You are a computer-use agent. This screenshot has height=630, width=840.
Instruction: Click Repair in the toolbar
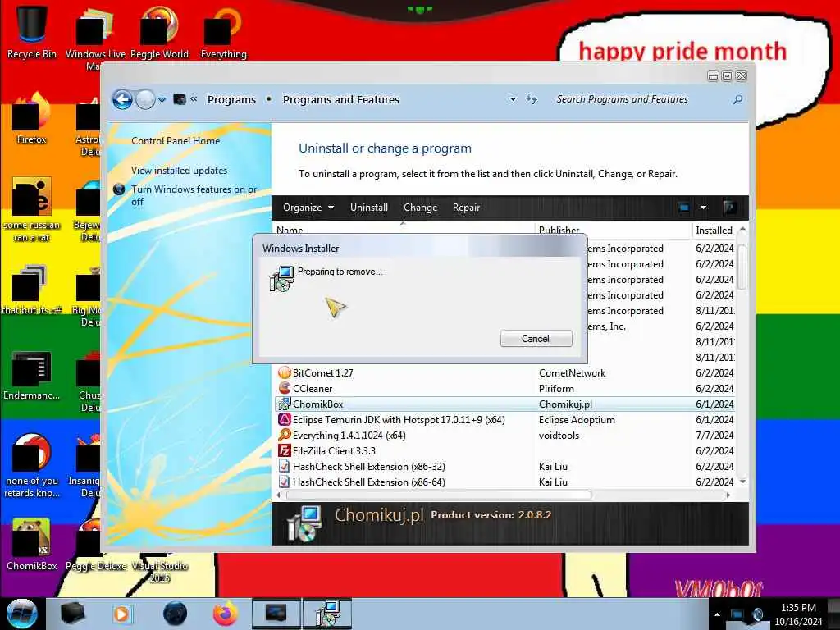(466, 208)
